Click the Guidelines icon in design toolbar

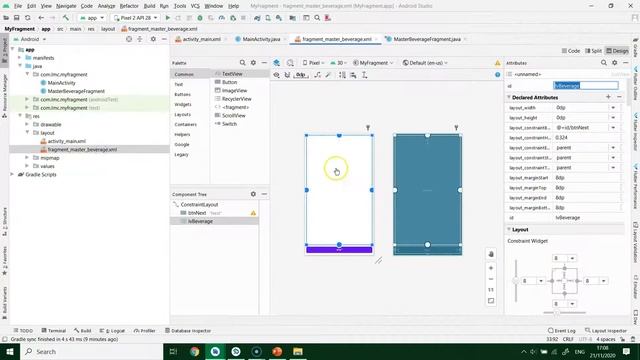click(364, 75)
